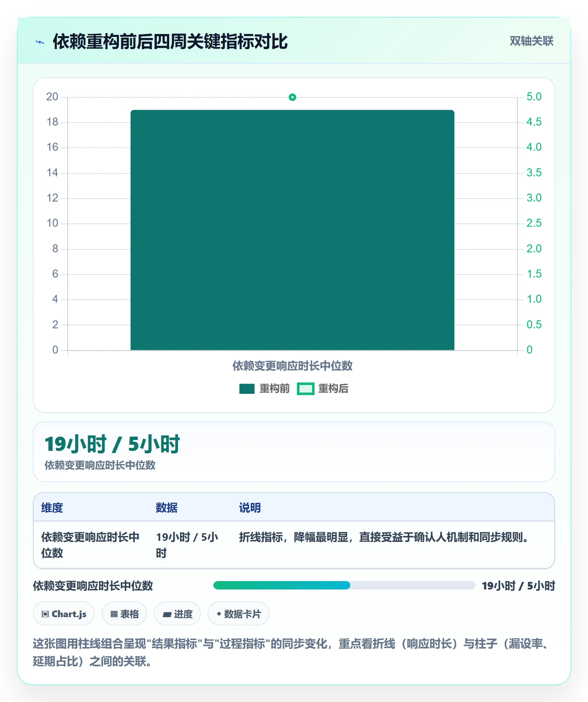This screenshot has width=588, height=702.
Task: Click the table cell 19小时 / 5小时
Action: (x=187, y=545)
